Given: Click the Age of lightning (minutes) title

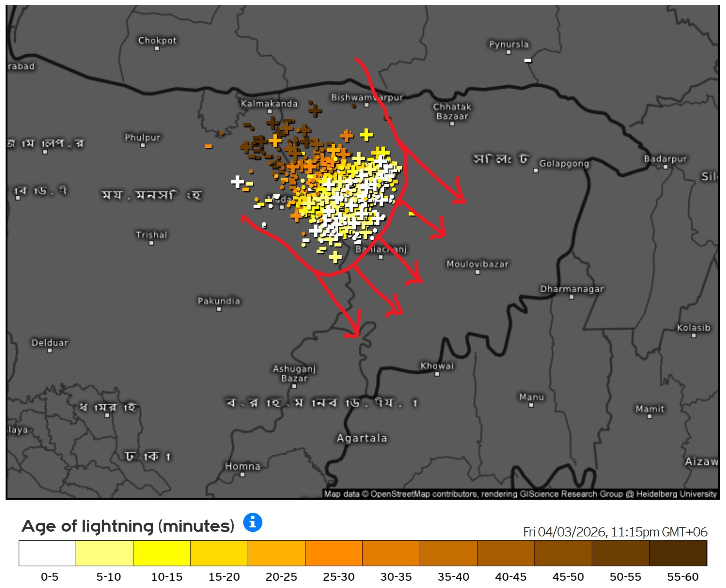Looking at the screenshot, I should pyautogui.click(x=128, y=526).
